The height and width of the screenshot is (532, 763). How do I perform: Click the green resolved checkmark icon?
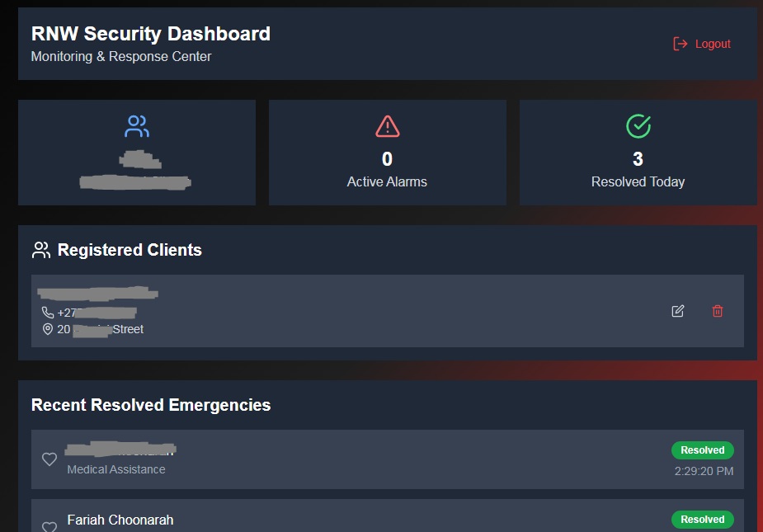coord(638,126)
